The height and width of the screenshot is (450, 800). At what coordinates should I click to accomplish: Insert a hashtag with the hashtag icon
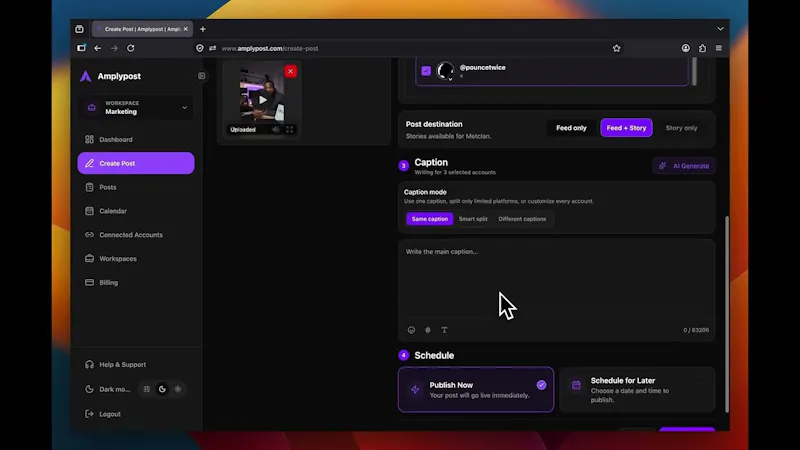(428, 330)
